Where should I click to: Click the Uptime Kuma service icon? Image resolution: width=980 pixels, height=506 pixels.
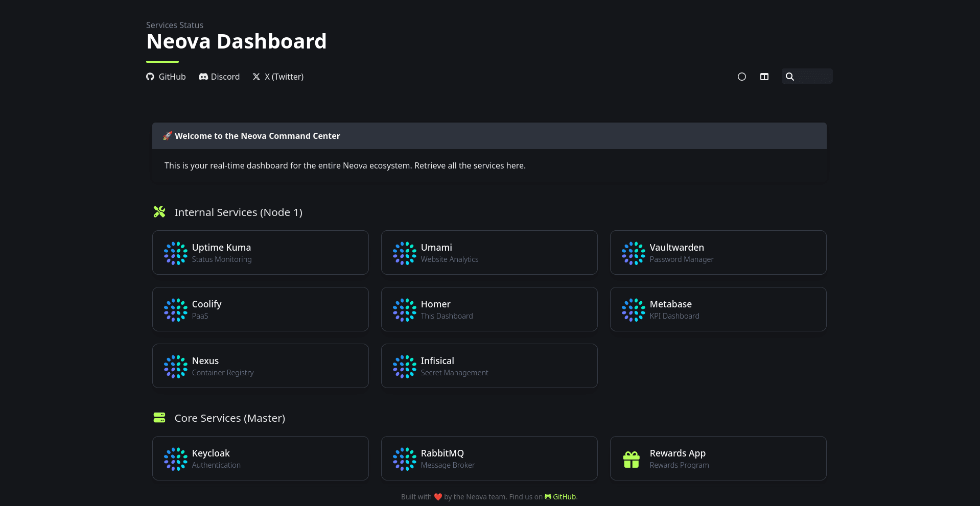coord(175,253)
